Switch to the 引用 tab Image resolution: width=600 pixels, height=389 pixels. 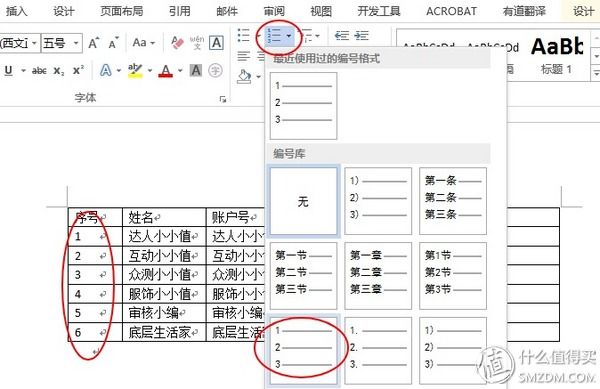(x=179, y=11)
